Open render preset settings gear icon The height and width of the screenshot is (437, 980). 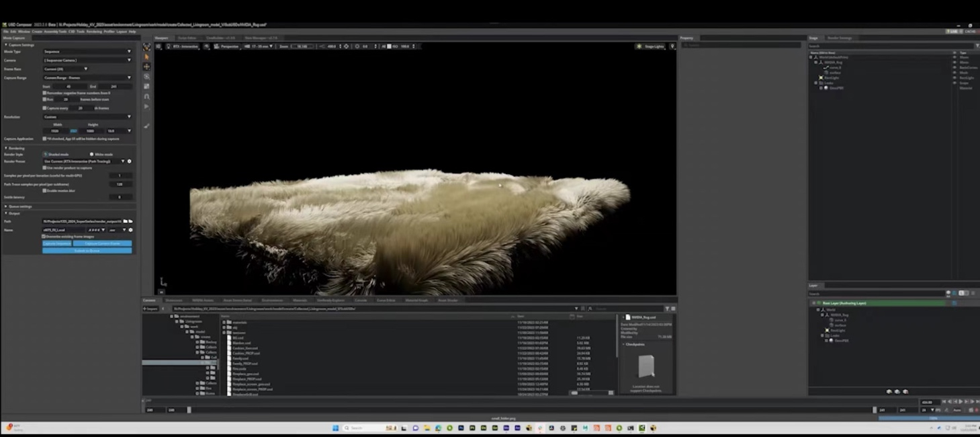(x=130, y=161)
